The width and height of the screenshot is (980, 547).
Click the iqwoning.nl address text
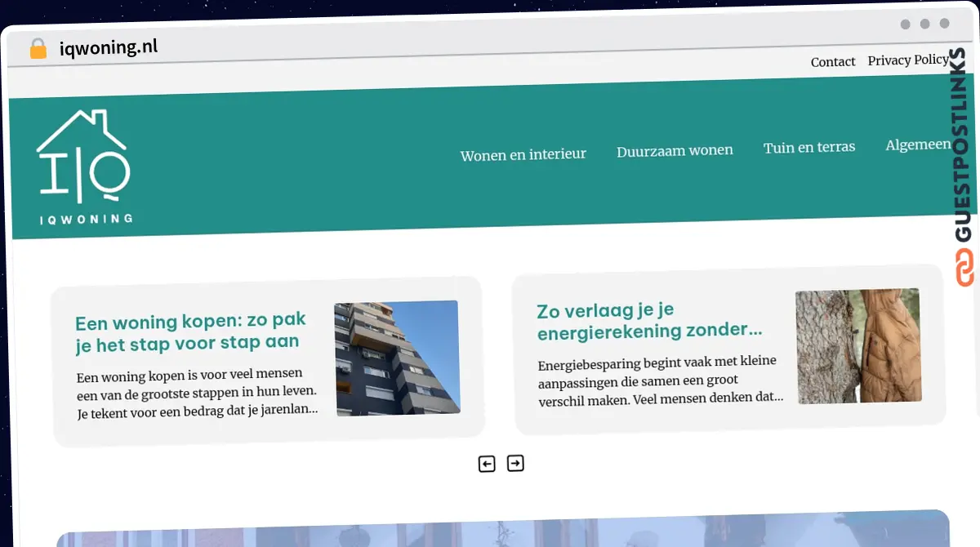coord(109,47)
